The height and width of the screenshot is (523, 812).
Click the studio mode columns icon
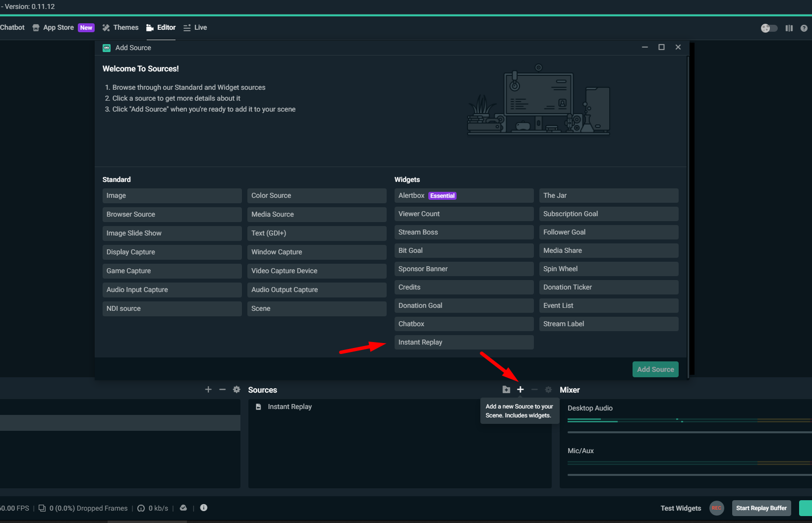pyautogui.click(x=789, y=28)
